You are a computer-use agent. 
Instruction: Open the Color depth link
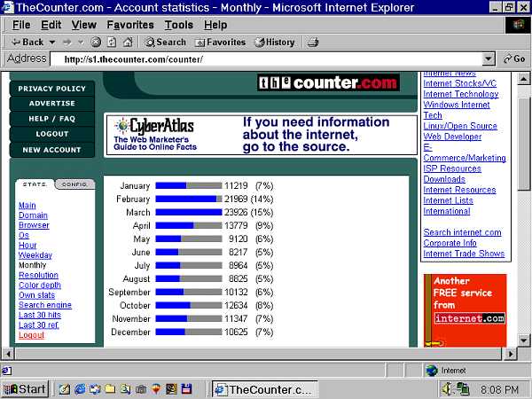40,285
